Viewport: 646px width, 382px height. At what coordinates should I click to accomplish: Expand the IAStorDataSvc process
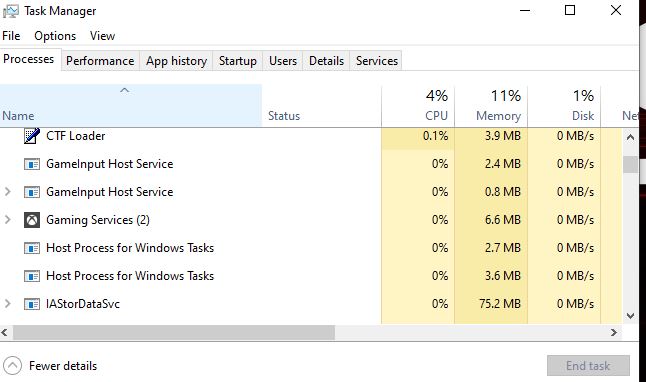7,304
